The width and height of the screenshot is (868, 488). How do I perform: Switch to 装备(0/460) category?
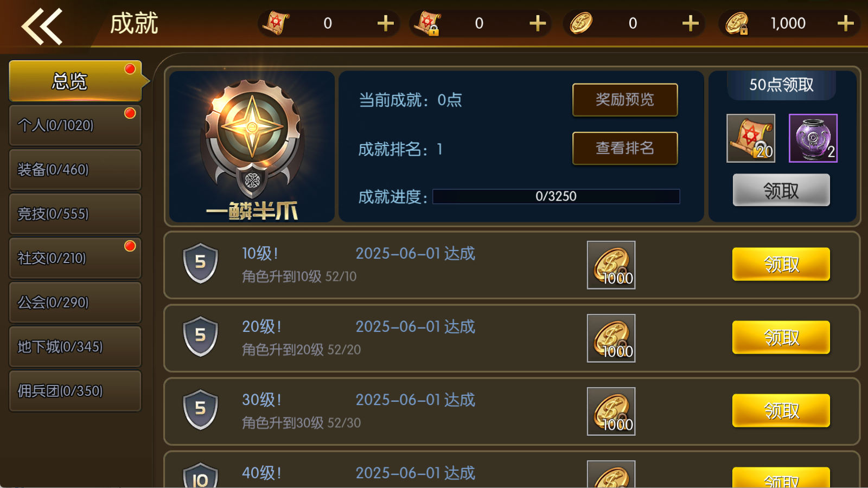pos(75,170)
